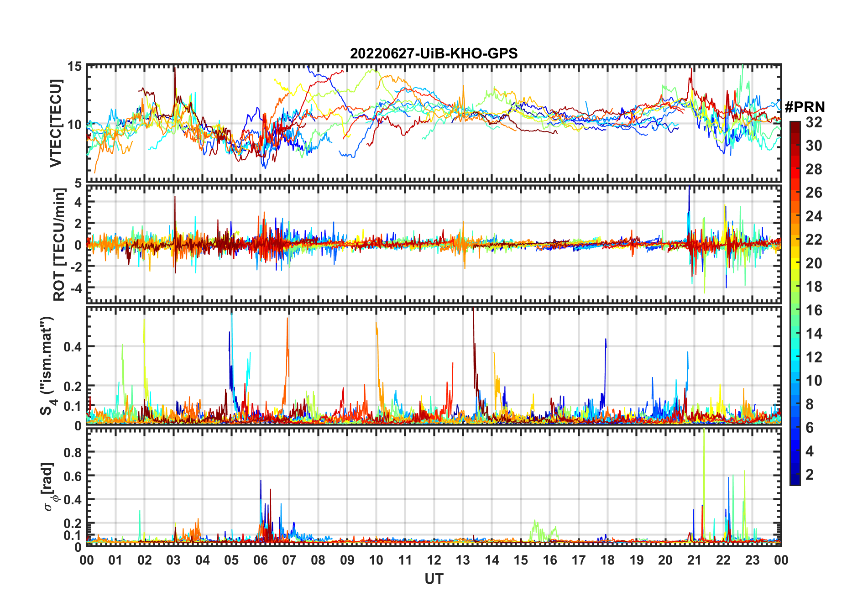Click inside the ROT plot panel
The image size is (868, 607).
click(x=434, y=244)
